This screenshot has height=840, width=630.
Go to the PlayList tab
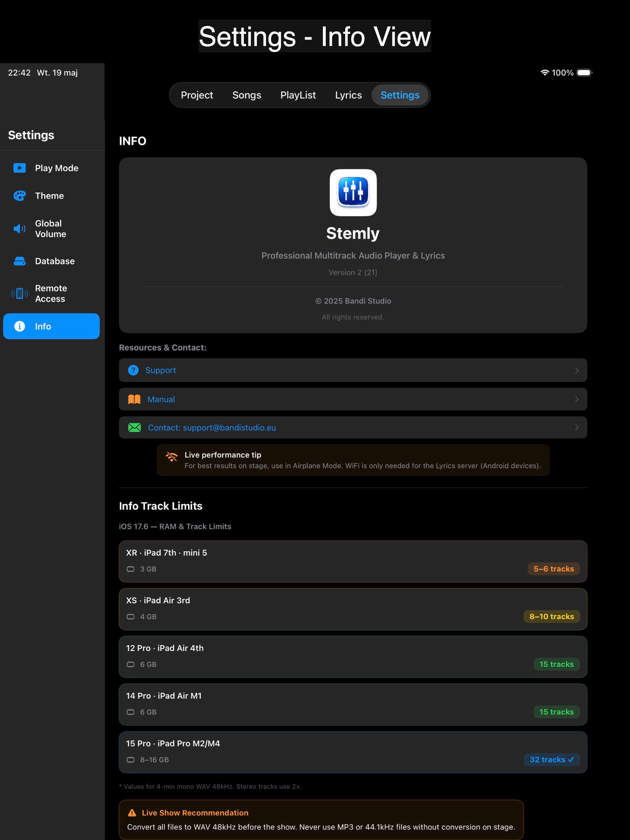pos(298,95)
